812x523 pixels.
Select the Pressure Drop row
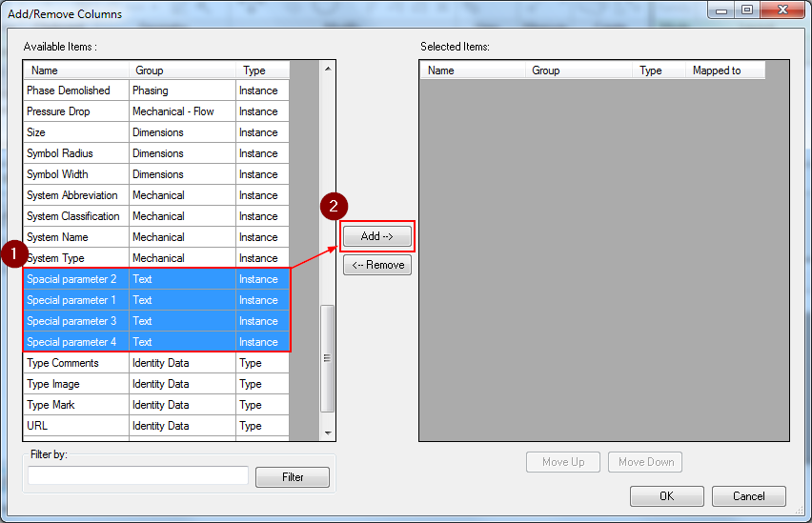tap(156, 111)
